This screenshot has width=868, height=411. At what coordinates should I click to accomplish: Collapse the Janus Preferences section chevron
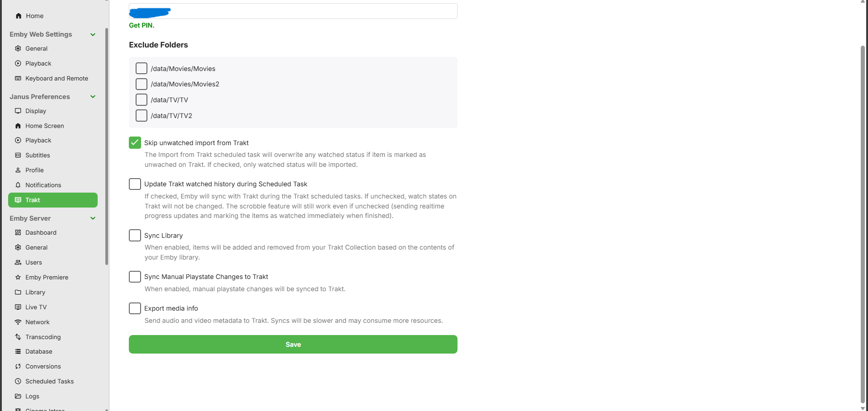[x=93, y=96]
